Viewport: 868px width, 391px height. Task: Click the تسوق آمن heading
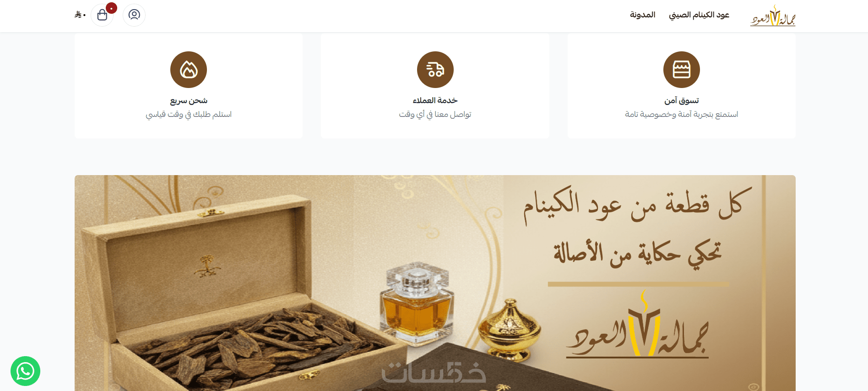[681, 100]
